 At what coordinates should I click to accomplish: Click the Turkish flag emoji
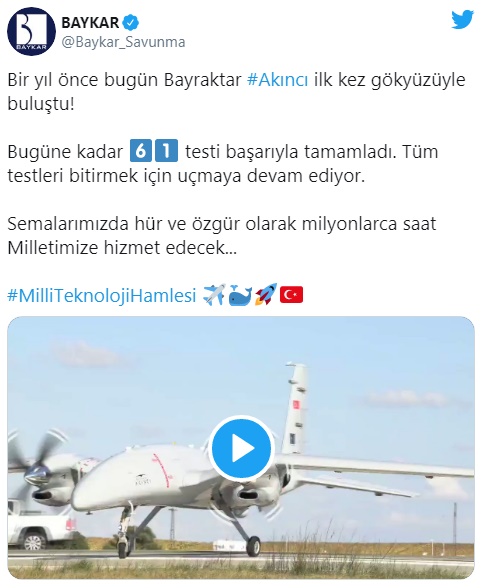click(291, 295)
